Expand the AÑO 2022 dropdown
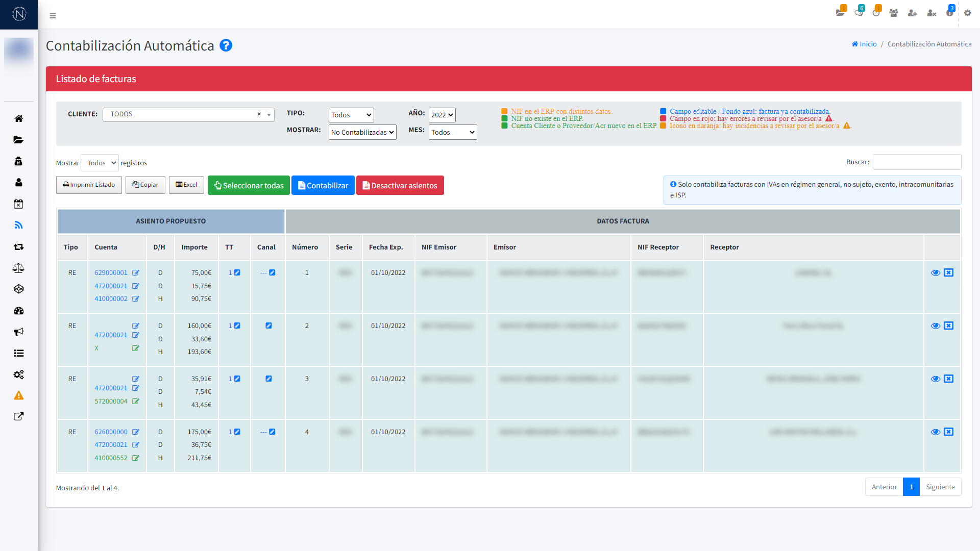This screenshot has width=980, height=551. point(442,115)
